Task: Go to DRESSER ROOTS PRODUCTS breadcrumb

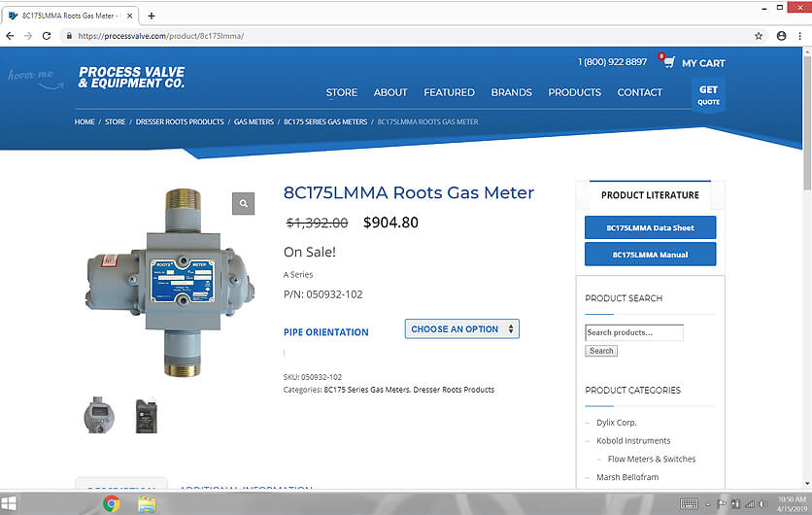Action: point(180,121)
